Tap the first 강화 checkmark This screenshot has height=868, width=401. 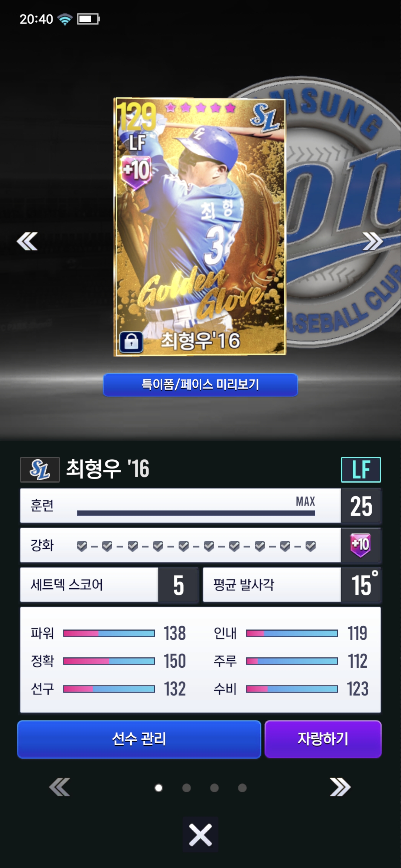tap(82, 546)
